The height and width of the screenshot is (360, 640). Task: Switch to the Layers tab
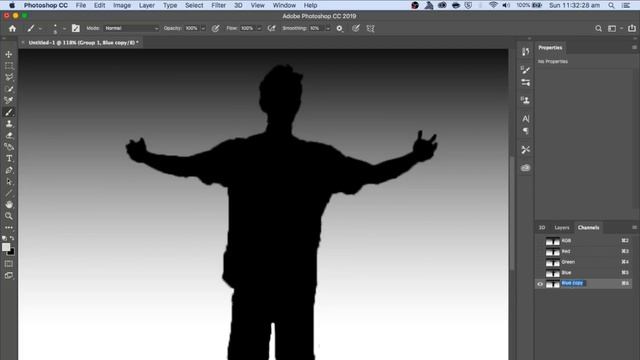pos(562,227)
